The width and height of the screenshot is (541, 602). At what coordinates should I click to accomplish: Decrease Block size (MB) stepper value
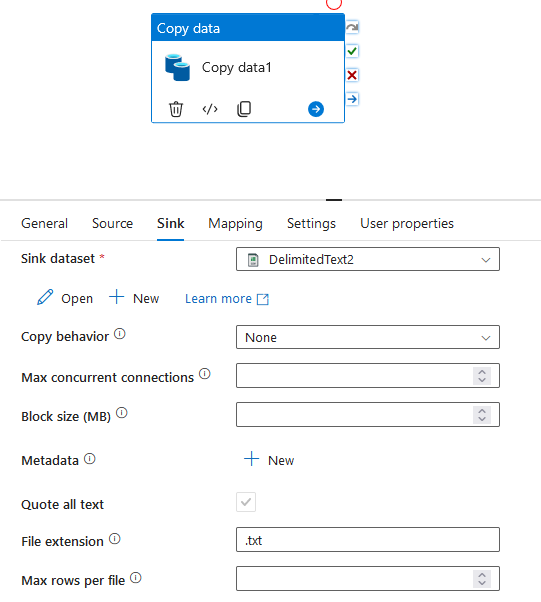[482, 419]
